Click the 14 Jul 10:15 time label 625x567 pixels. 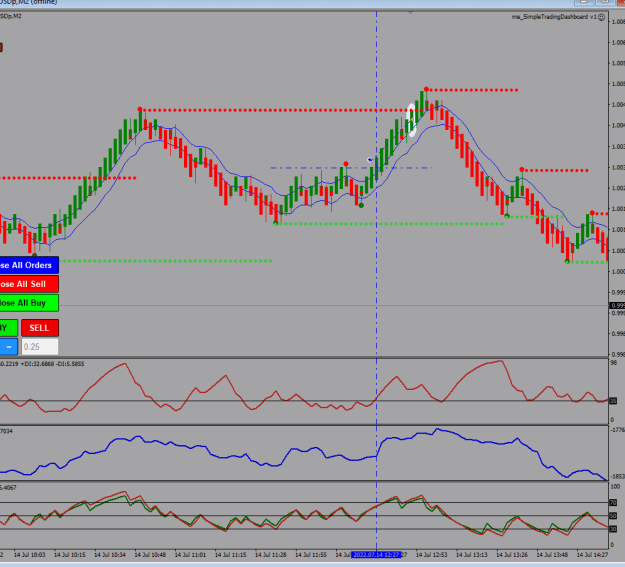[70, 555]
